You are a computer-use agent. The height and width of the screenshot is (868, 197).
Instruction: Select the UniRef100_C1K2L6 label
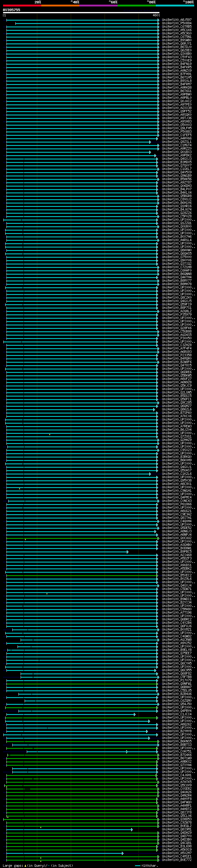click(177, 474)
